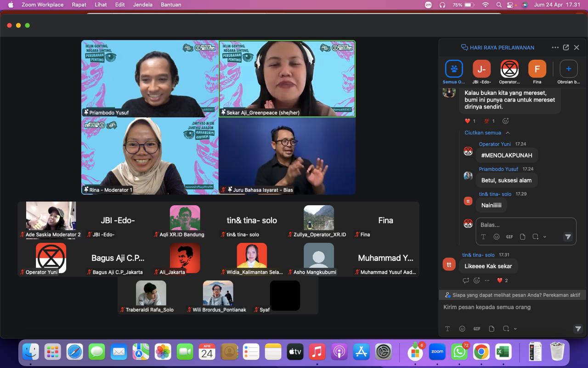Viewport: 588px width, 368px height.
Task: Add a reaction to 'Likeeee Kak sekar' message
Action: (477, 280)
